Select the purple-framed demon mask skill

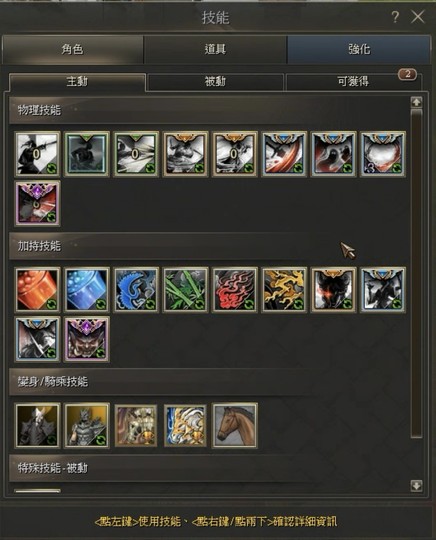pyautogui.click(x=87, y=339)
